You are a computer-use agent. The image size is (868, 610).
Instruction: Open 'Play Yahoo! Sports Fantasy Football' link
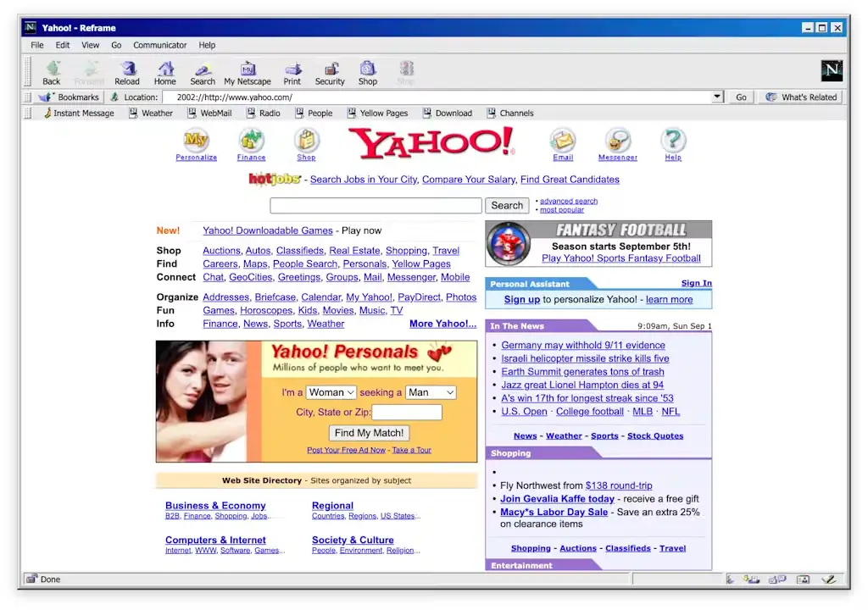[621, 258]
